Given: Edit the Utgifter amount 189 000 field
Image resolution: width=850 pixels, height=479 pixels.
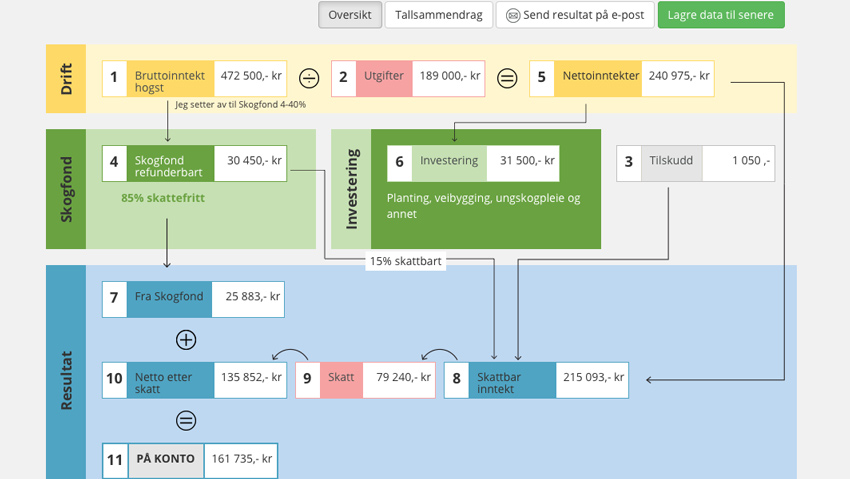Looking at the screenshot, I should pos(449,77).
